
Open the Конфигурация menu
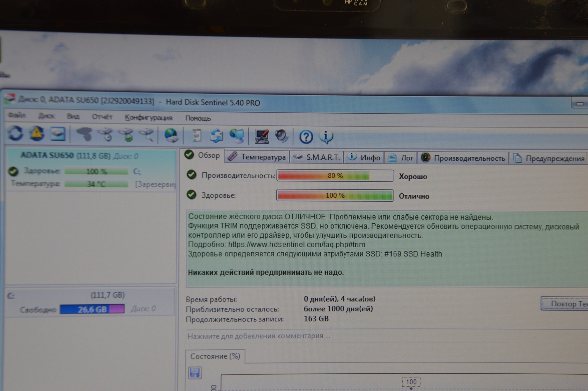(x=148, y=118)
